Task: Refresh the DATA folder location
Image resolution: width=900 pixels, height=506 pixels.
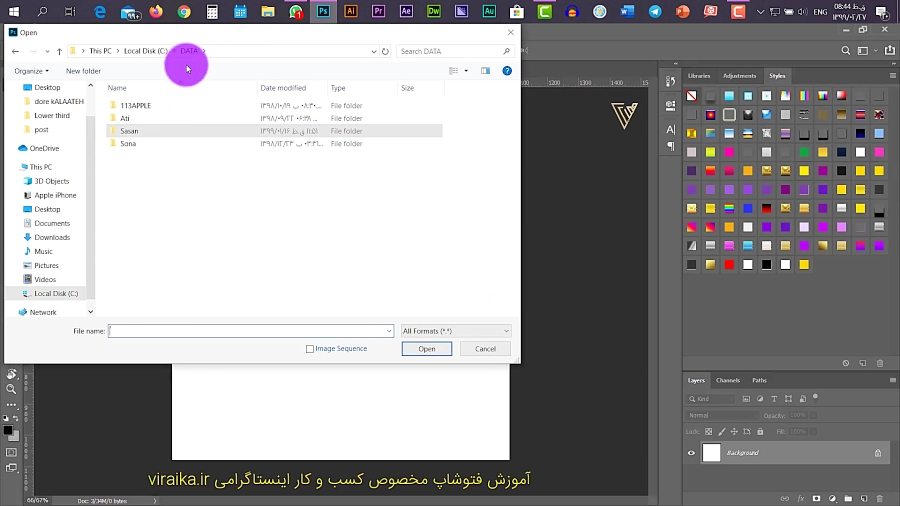Action: (385, 51)
